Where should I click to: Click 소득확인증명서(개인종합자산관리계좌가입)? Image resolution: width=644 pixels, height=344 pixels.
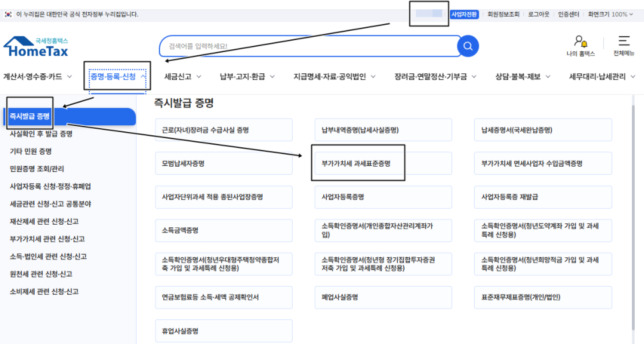click(383, 231)
